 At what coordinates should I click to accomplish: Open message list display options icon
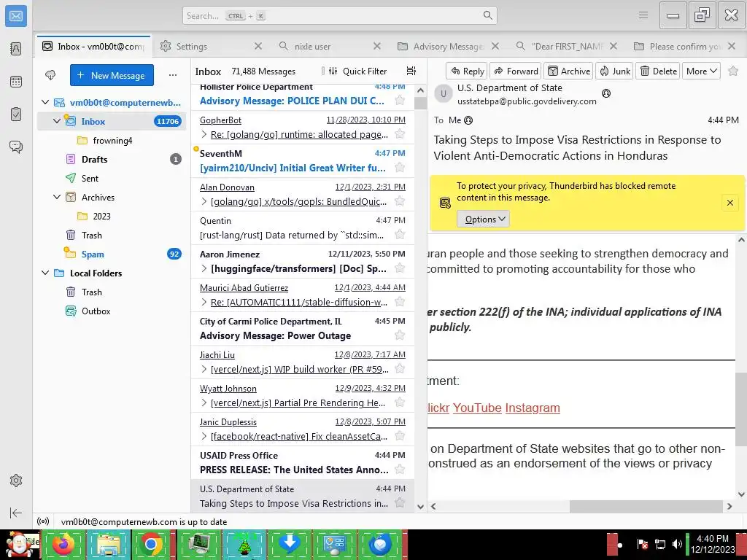pyautogui.click(x=411, y=71)
